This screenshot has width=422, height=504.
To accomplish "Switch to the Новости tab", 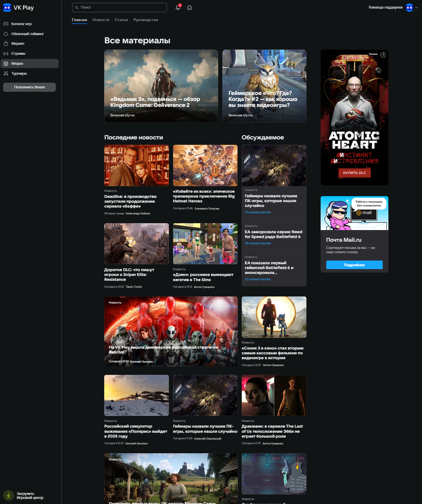I will click(x=101, y=20).
